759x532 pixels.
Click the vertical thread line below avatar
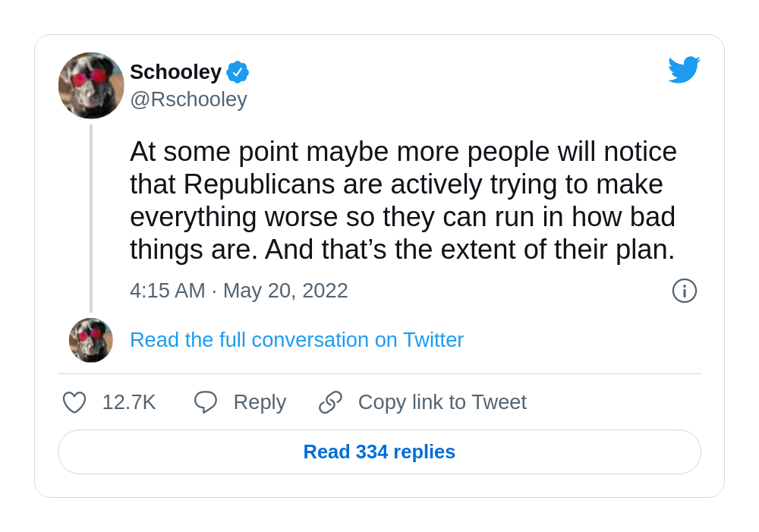pos(91,219)
